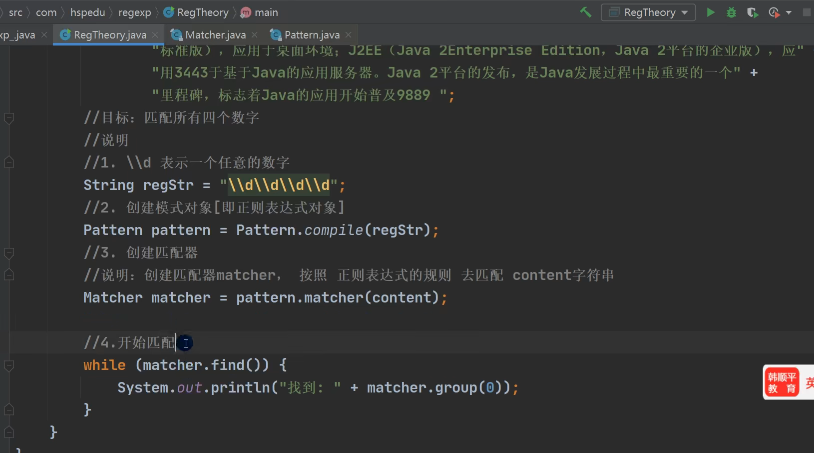Fold comment marker at //3. 创建匹配器 line

click(x=9, y=253)
